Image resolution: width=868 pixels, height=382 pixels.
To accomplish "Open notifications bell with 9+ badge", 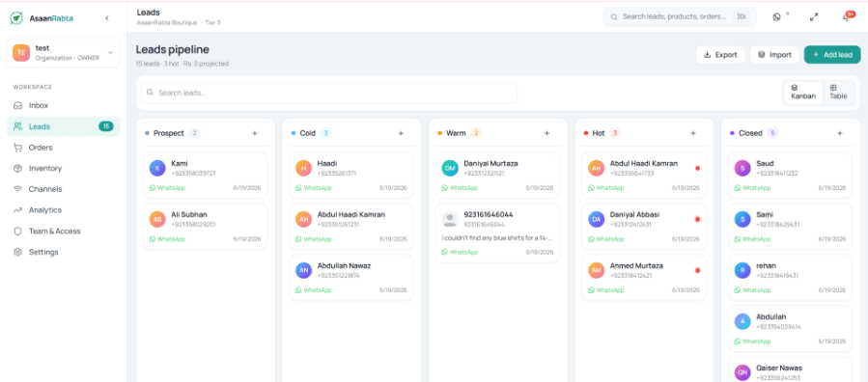I will tap(847, 16).
